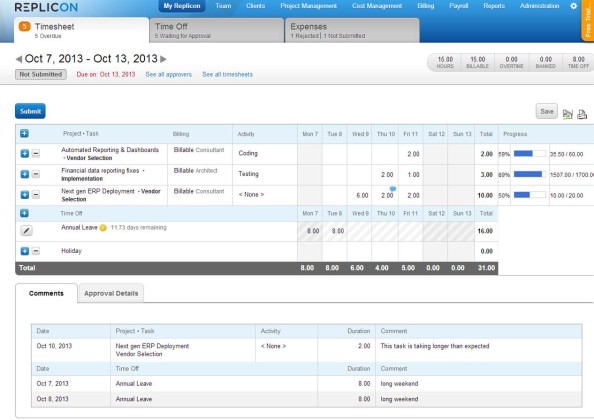Click the 8.00 TIME OFF summary box
594x420 pixels.
[x=578, y=62]
